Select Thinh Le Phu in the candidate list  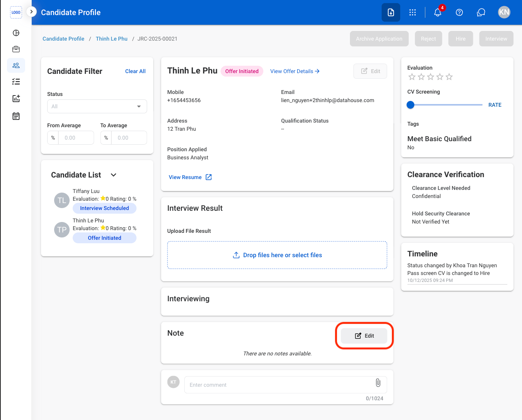(x=97, y=230)
